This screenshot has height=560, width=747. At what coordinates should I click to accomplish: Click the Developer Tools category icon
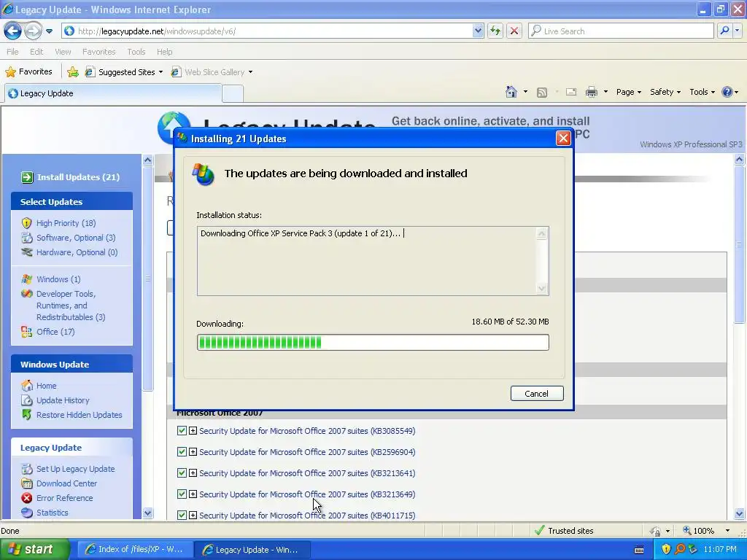pos(27,294)
